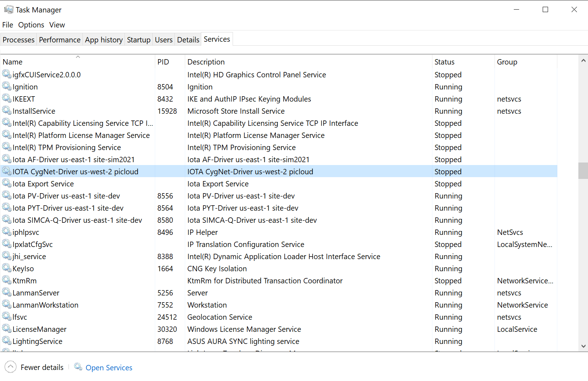Click icon beside Iota AF-Driver us-east-1 site-sim2021
This screenshot has height=381, width=588.
[7, 159]
